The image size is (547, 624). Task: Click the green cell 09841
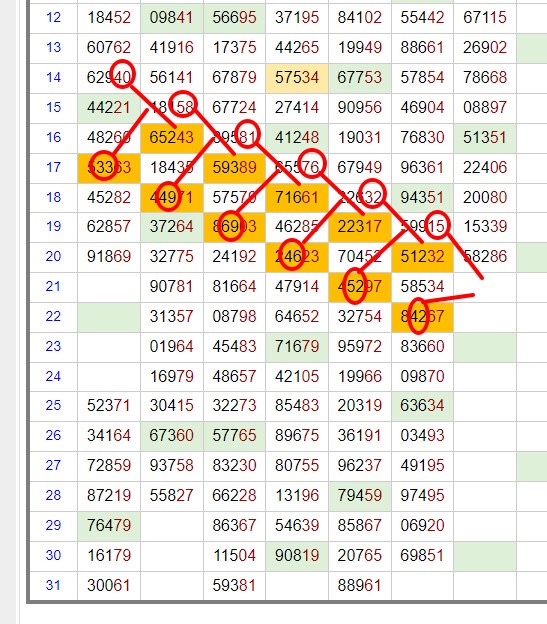pyautogui.click(x=172, y=18)
